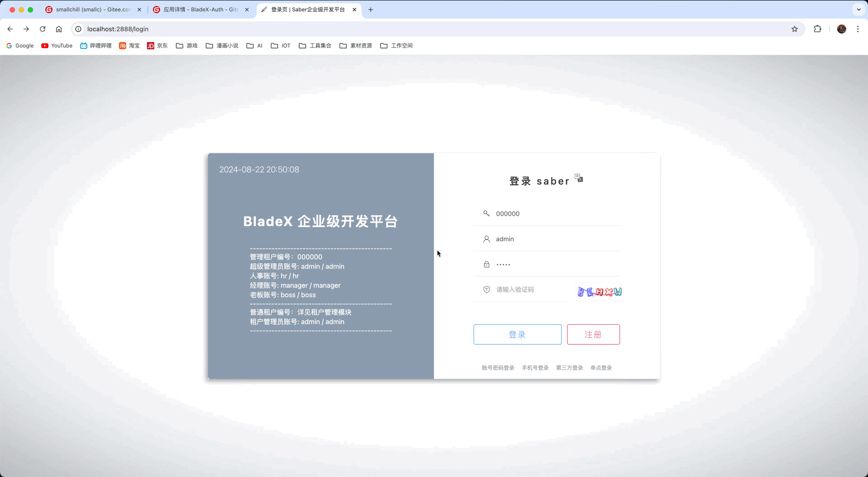Click the captcha input field 请输入验证码
The image size is (868, 477).
(x=523, y=290)
